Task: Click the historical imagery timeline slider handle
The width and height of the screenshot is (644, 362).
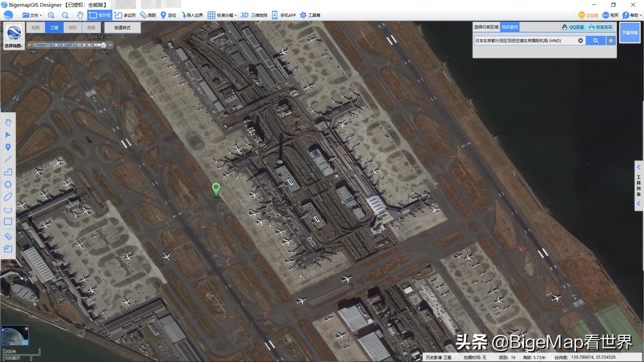Action: coord(104,45)
